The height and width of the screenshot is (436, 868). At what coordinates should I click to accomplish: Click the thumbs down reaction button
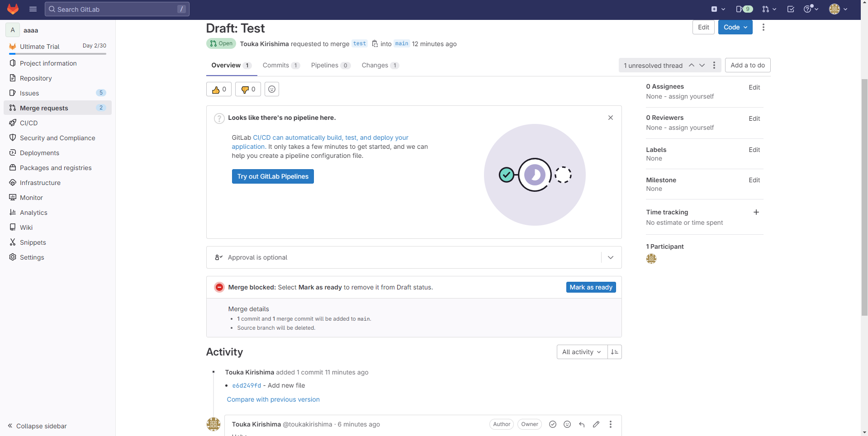pyautogui.click(x=248, y=90)
